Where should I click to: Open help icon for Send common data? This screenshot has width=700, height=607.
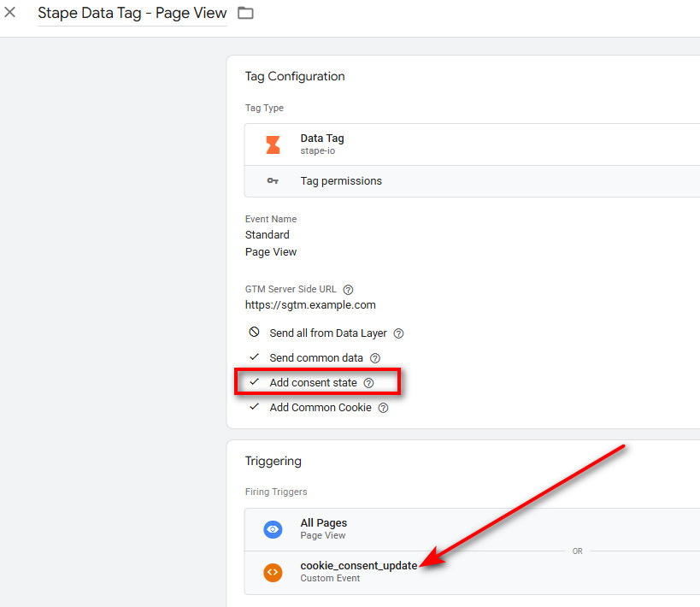tap(375, 358)
